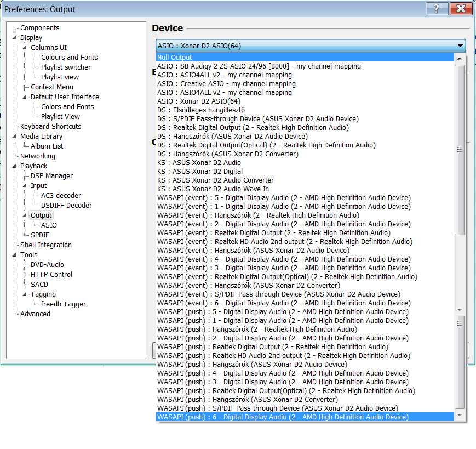
Task: Choose DS : Hangszórók (ASUS Xonar D2 Converter)
Action: [305, 154]
